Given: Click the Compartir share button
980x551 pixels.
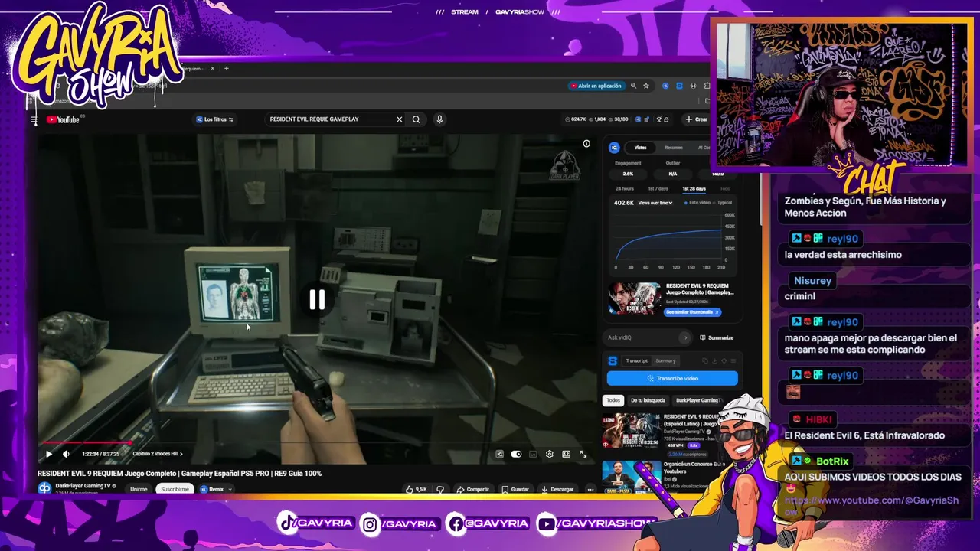Looking at the screenshot, I should [x=472, y=489].
